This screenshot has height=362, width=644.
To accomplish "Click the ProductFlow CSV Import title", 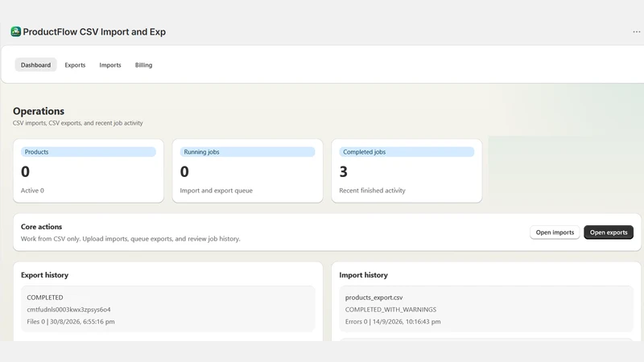I will (94, 32).
